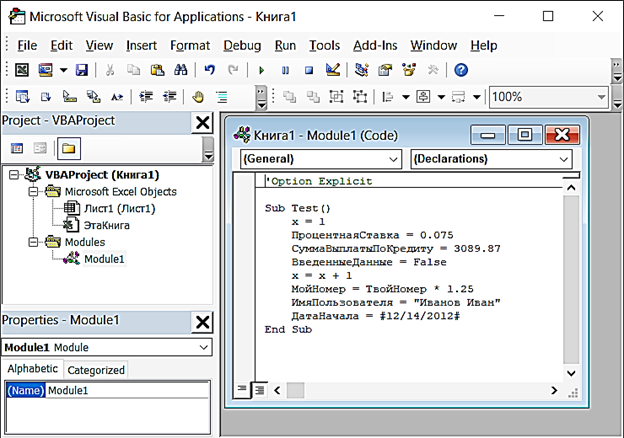
Task: Close the Properties - Module1 panel
Action: [x=203, y=322]
